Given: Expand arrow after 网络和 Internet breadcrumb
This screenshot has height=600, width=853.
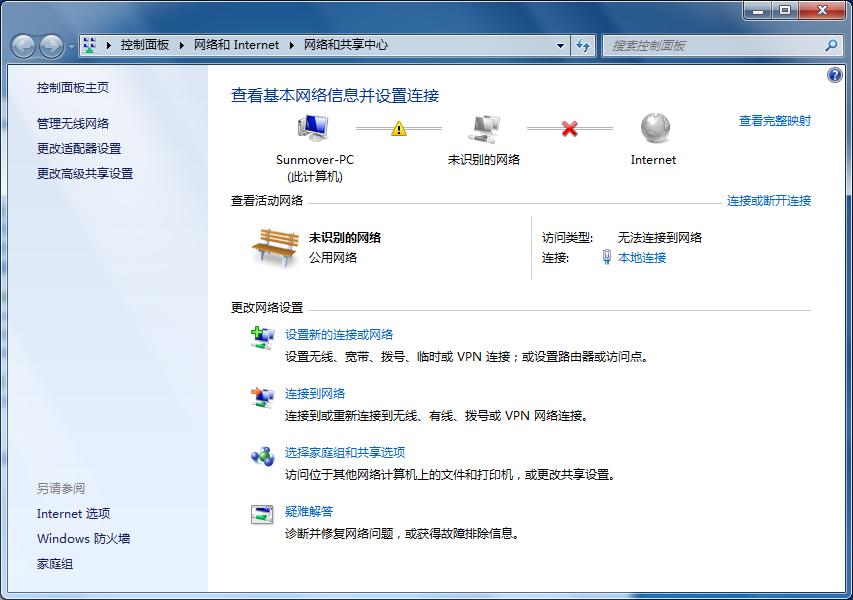Looking at the screenshot, I should (x=292, y=46).
